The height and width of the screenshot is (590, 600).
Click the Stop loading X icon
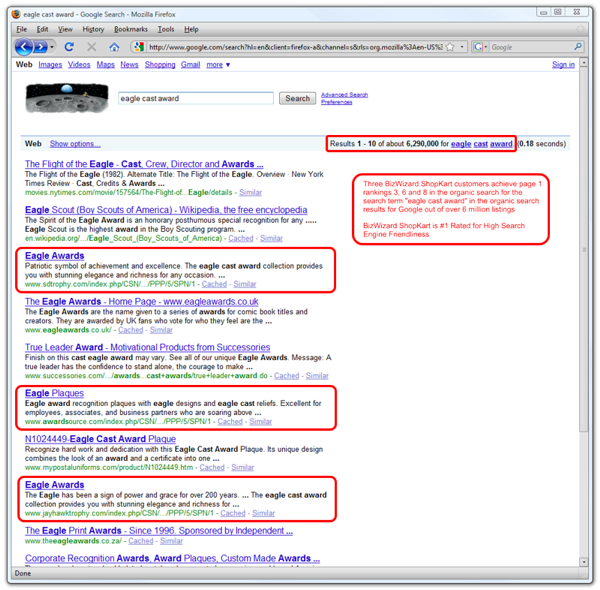(x=91, y=47)
